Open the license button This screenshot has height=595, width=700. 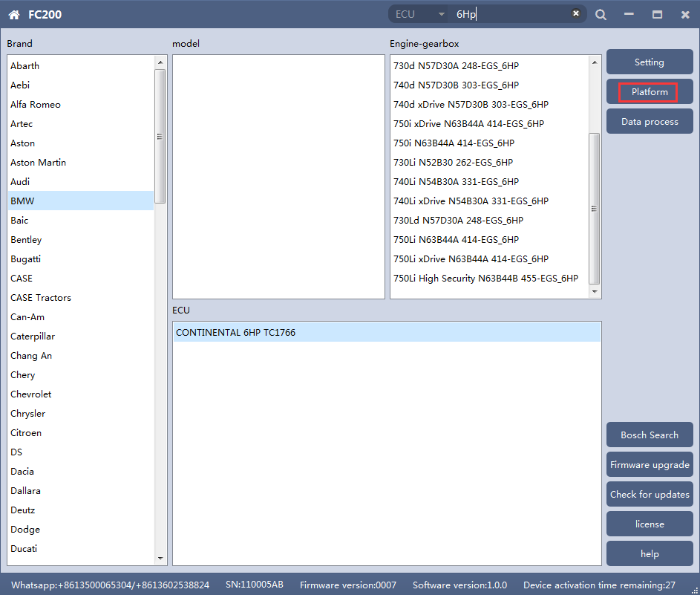pyautogui.click(x=650, y=524)
